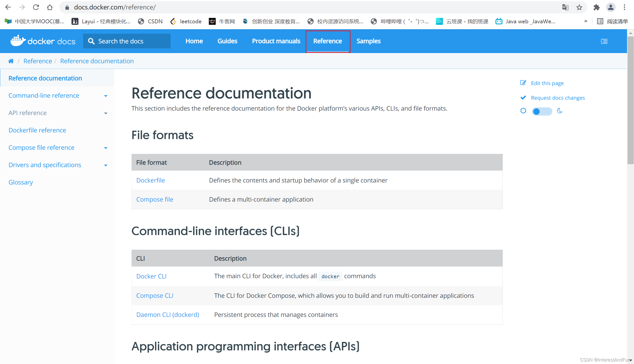Go to browser home page icon
This screenshot has height=364, width=634.
tap(50, 7)
